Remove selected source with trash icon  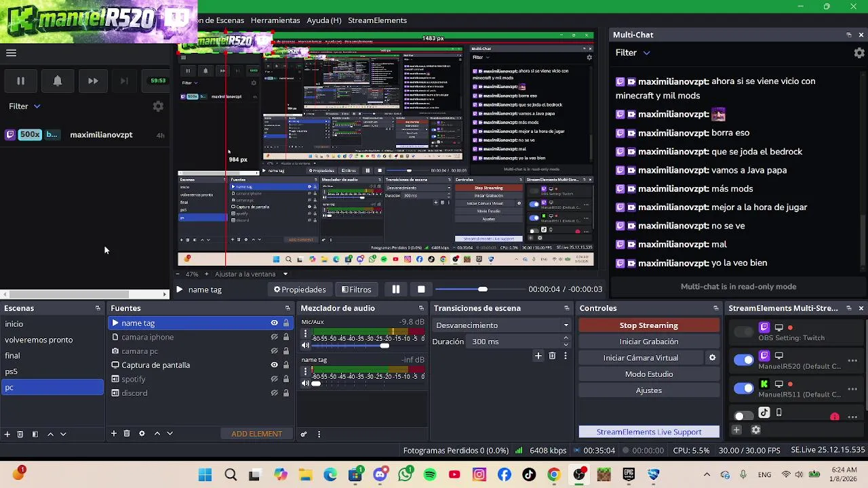(127, 434)
